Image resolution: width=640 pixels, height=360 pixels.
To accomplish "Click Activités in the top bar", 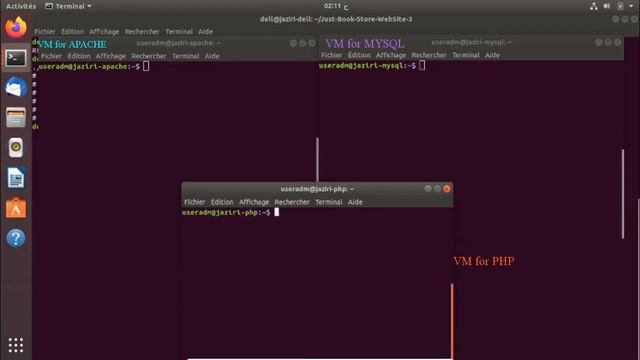I will coord(21,6).
